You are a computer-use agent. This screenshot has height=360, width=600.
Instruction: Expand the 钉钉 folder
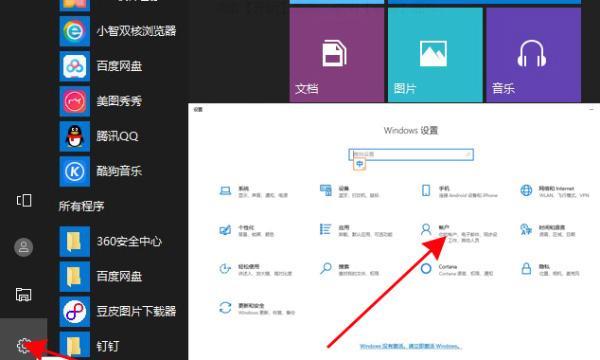(x=90, y=346)
